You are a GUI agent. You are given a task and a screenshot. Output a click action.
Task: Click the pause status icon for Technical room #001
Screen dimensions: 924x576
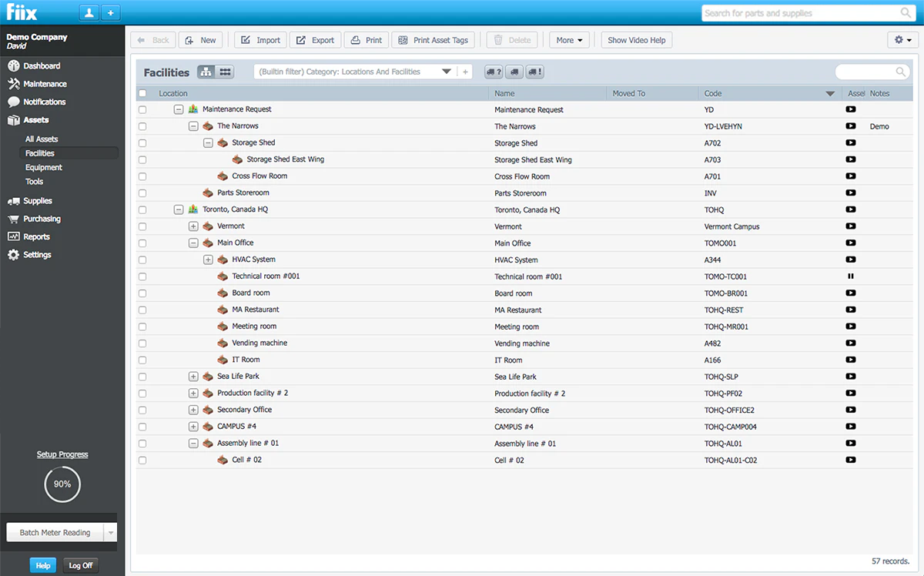point(851,276)
